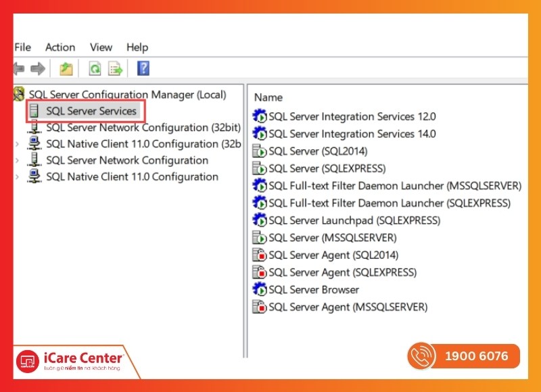This screenshot has width=541, height=392.
Task: Click running icon of SQL Server (SQLEXPRESS)
Action: [260, 168]
